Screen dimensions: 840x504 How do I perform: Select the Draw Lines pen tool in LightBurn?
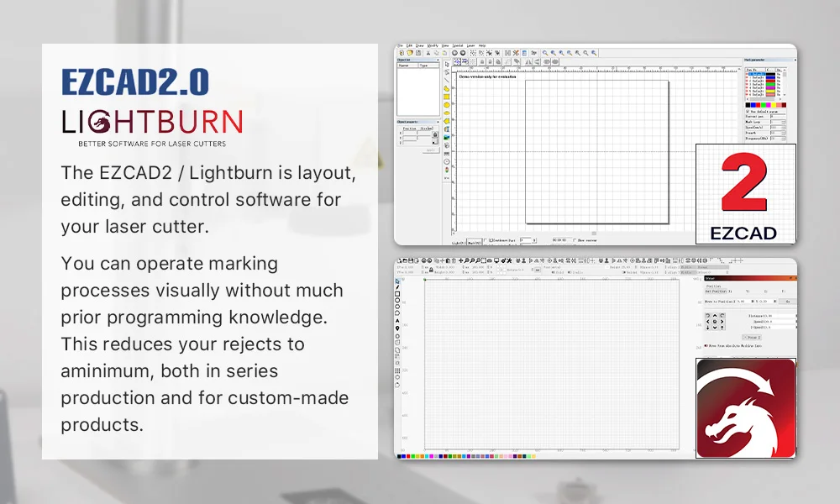click(x=397, y=287)
